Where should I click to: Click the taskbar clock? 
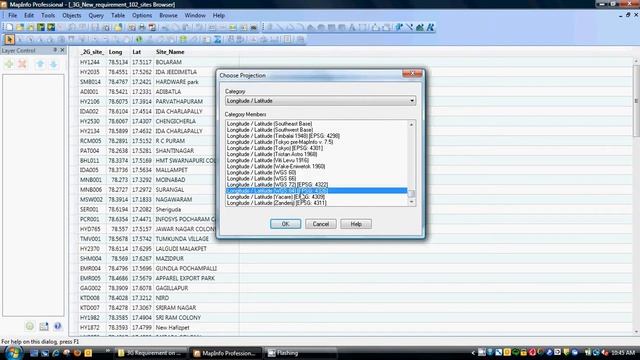click(623, 353)
